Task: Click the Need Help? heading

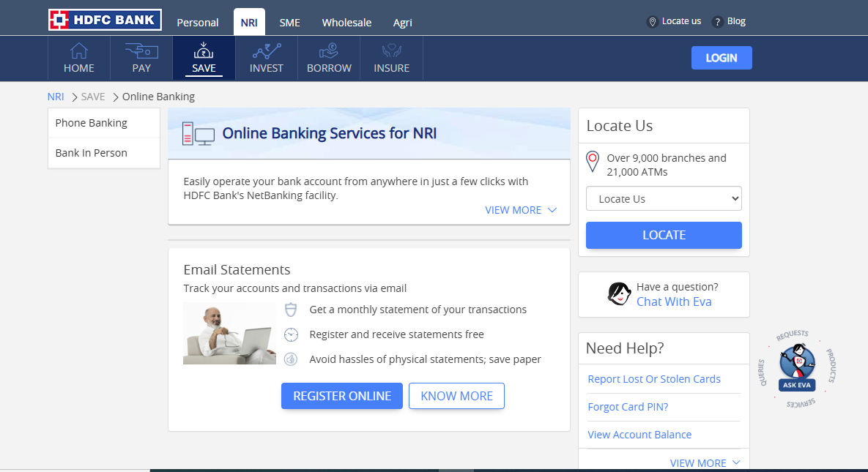Action: (x=624, y=348)
